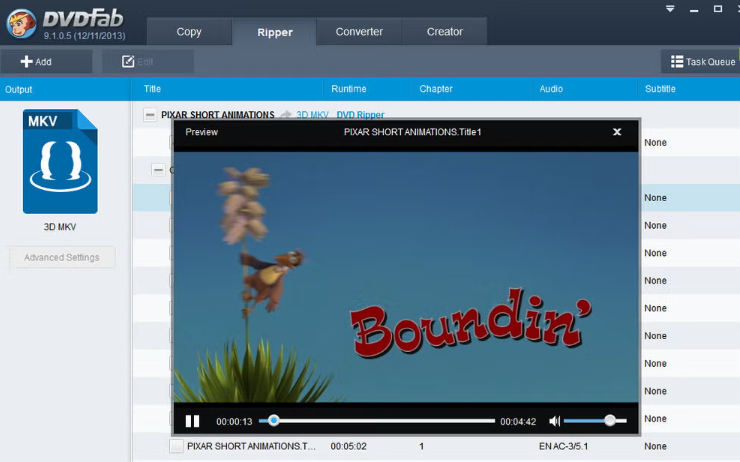Click the Subtitle column header
740x462 pixels.
click(660, 89)
